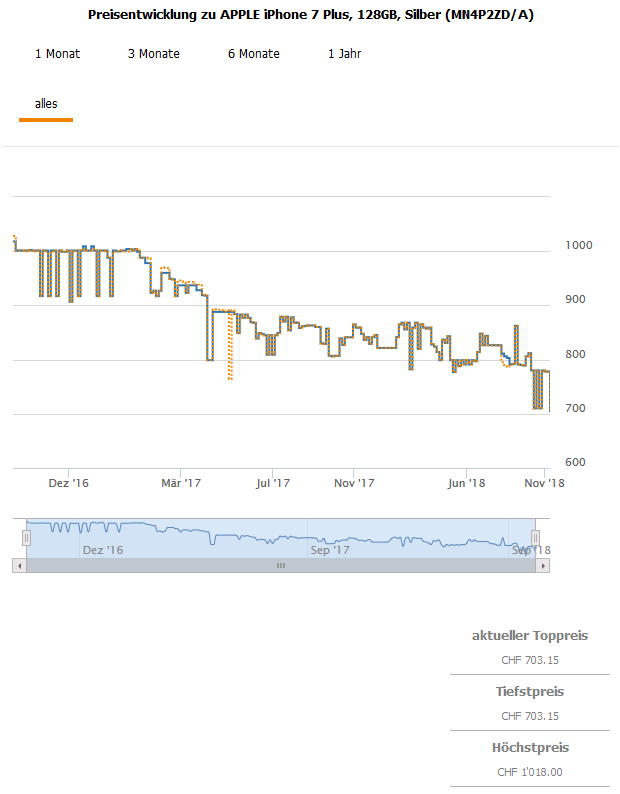Choose the 1 Jahr time range

tap(344, 54)
